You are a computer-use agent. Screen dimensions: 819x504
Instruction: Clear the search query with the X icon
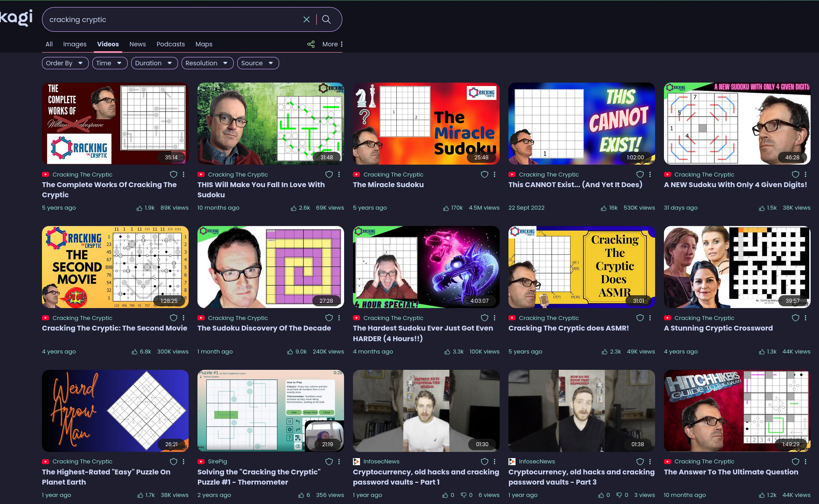pos(307,19)
